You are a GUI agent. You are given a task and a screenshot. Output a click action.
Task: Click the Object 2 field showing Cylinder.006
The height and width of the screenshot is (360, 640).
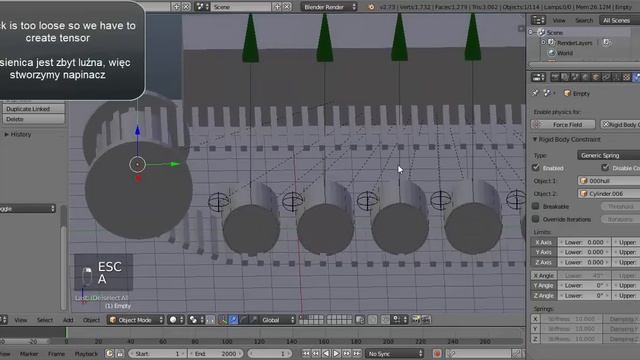point(609,193)
